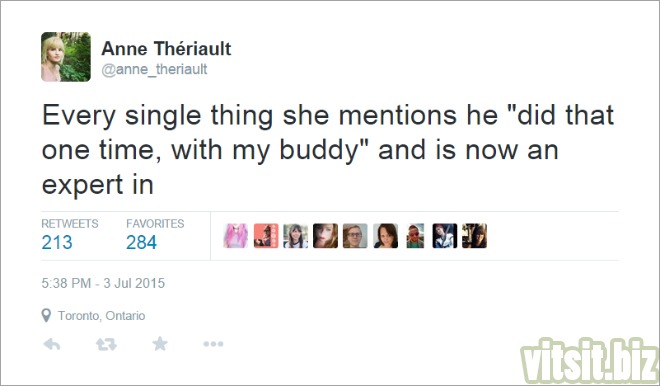Open the @anne_theriault handle link

[154, 69]
